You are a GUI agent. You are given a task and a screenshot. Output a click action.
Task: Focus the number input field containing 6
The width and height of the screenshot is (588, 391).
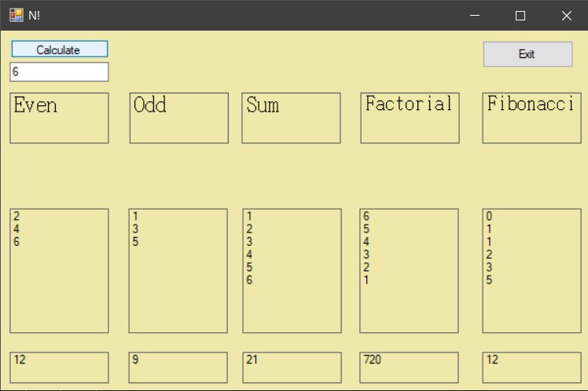pyautogui.click(x=59, y=72)
